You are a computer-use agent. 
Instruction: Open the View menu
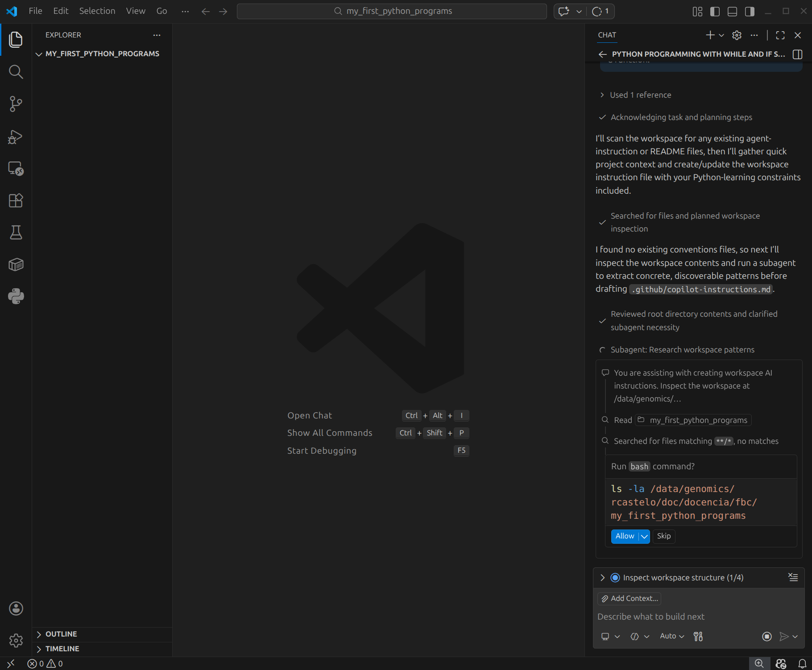point(135,11)
